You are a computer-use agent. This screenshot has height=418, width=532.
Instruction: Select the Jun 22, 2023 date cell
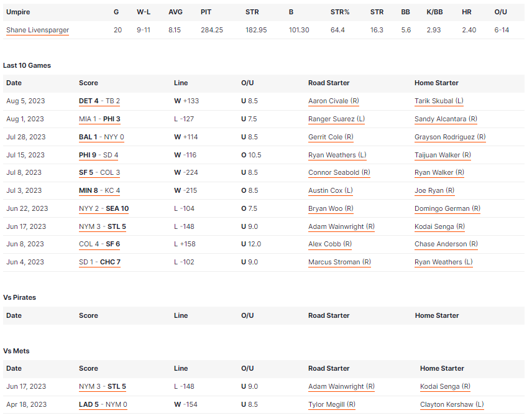coord(27,208)
